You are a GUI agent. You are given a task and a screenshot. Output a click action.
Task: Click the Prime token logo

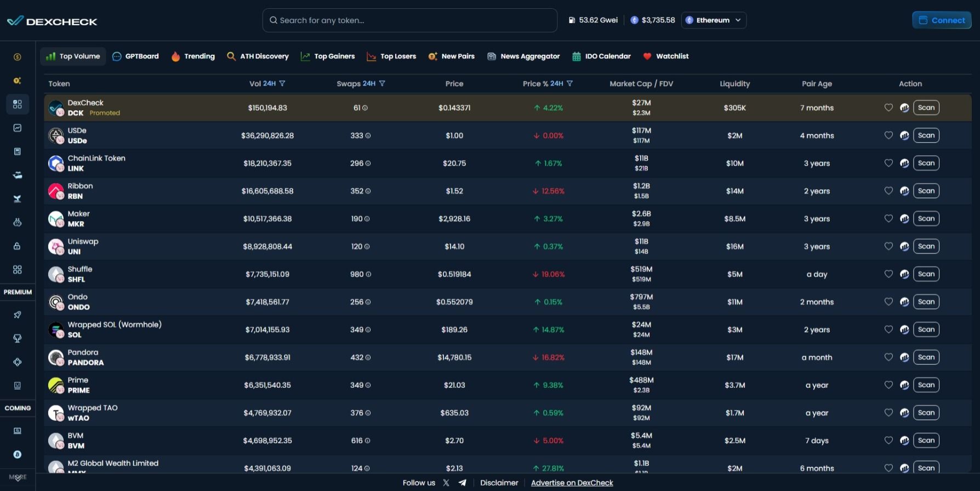click(56, 385)
